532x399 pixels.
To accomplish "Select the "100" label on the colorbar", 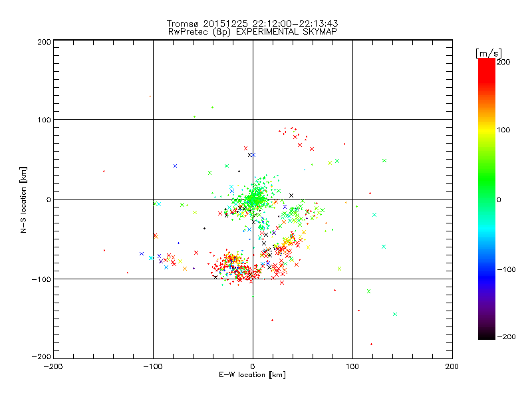I will click(503, 130).
